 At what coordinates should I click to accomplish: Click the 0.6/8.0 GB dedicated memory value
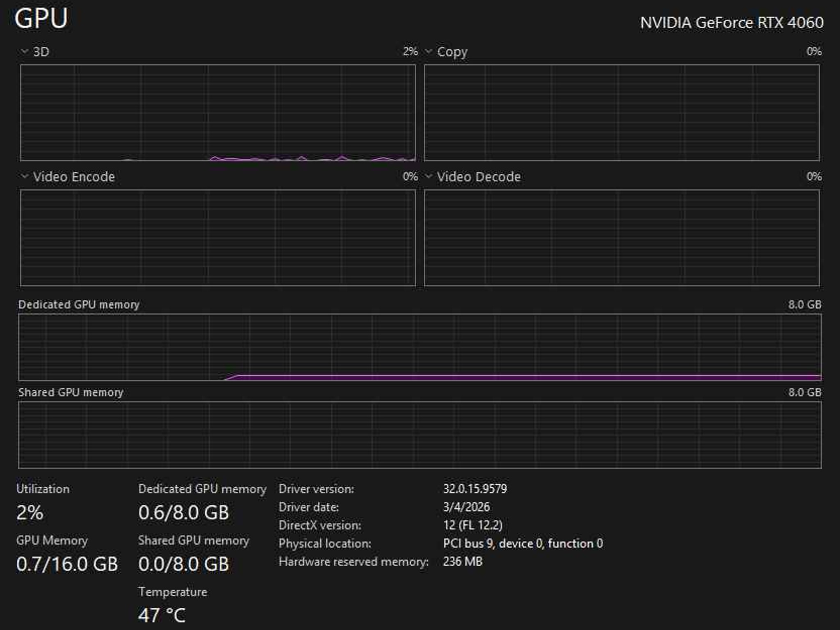click(183, 512)
